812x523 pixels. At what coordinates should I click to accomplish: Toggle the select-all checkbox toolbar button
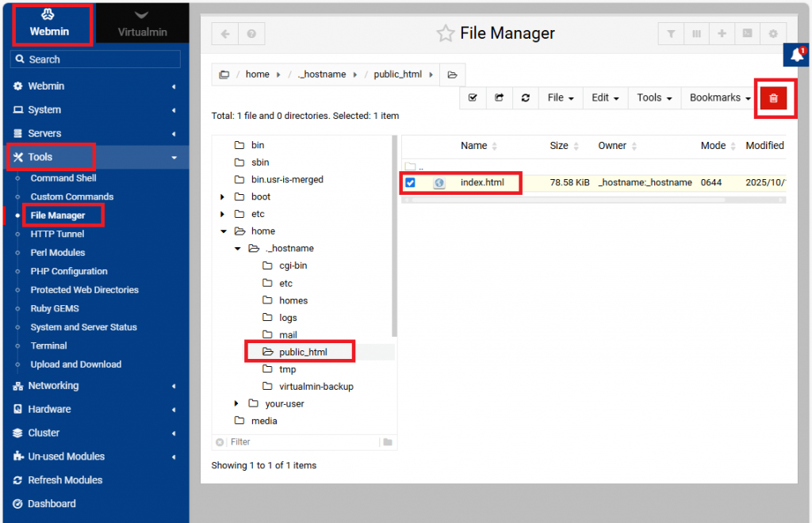click(473, 98)
